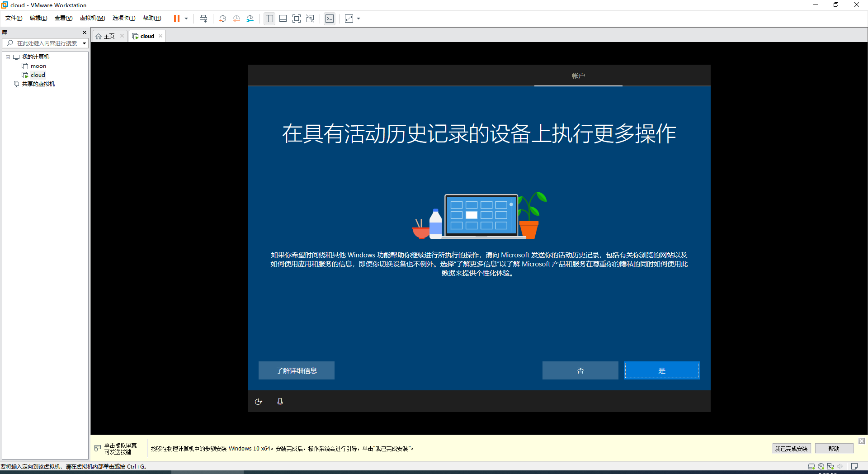The image size is (868, 474).
Task: Open the 文件 menu
Action: 14,18
